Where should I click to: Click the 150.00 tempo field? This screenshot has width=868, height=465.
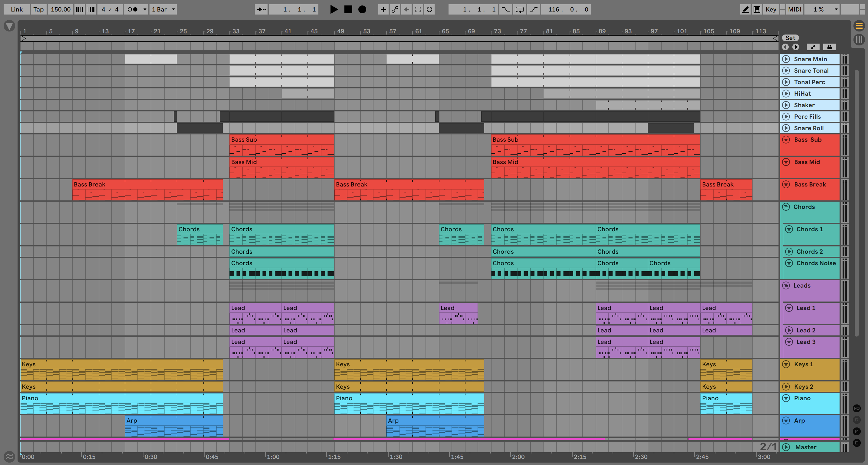point(61,9)
